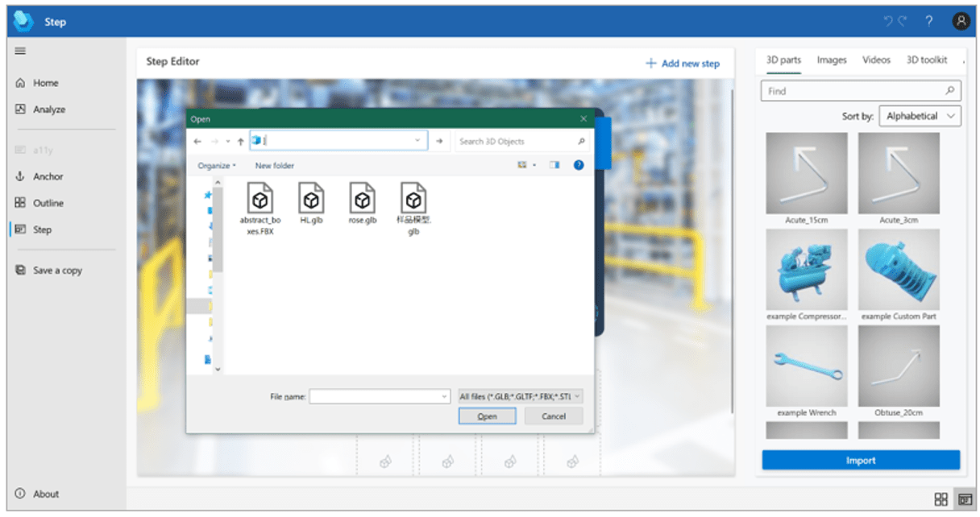Open the Outline editor from the sidebar
The height and width of the screenshot is (517, 980).
tap(50, 203)
